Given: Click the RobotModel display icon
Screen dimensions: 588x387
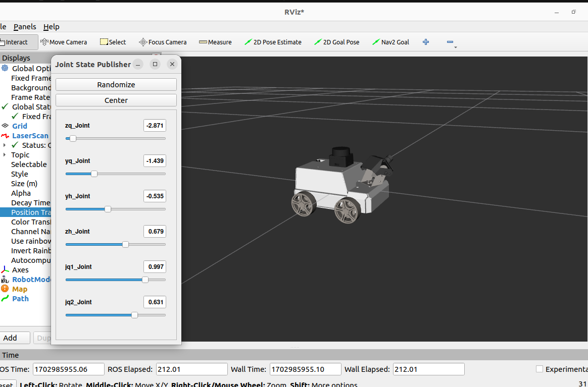Looking at the screenshot, I should click(5, 280).
